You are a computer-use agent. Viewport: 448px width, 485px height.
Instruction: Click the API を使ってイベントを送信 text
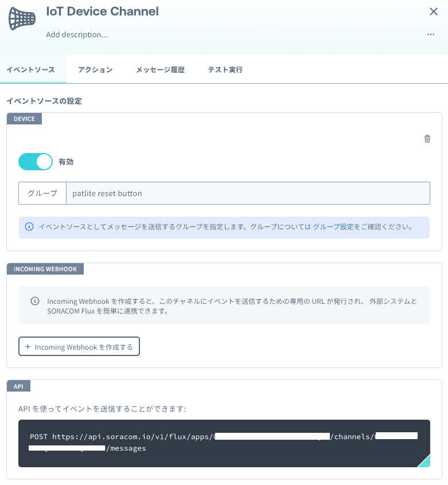(x=102, y=409)
